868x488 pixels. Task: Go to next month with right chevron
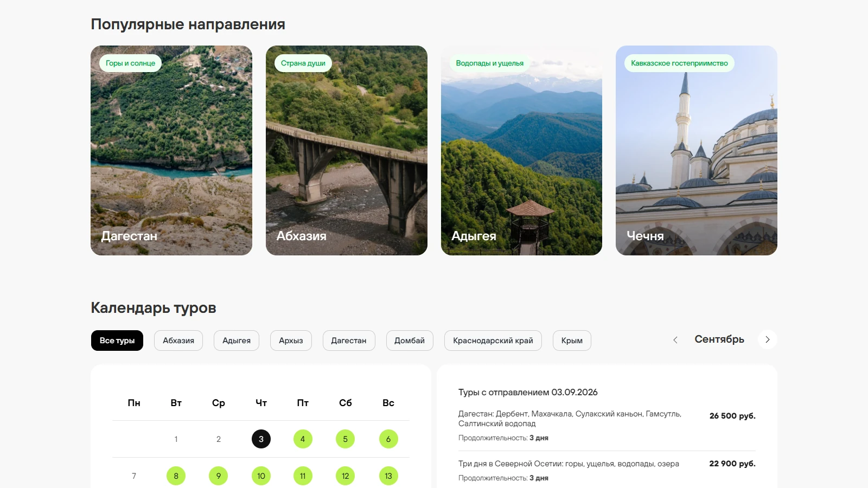point(768,339)
